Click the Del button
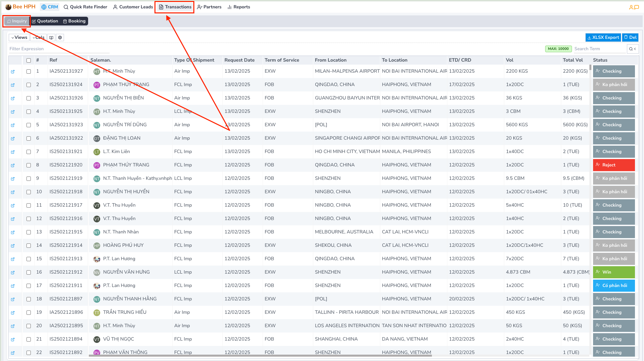The height and width of the screenshot is (361, 644). (x=630, y=38)
